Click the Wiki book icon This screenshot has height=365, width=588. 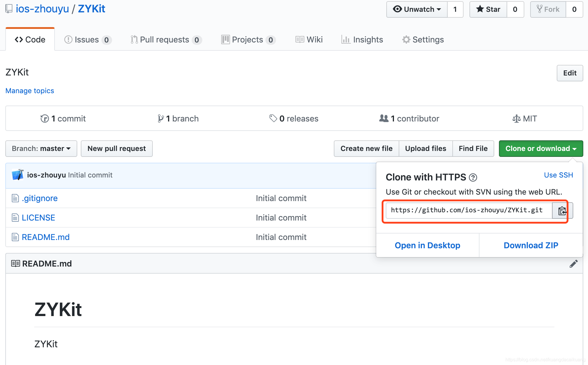[300, 40]
